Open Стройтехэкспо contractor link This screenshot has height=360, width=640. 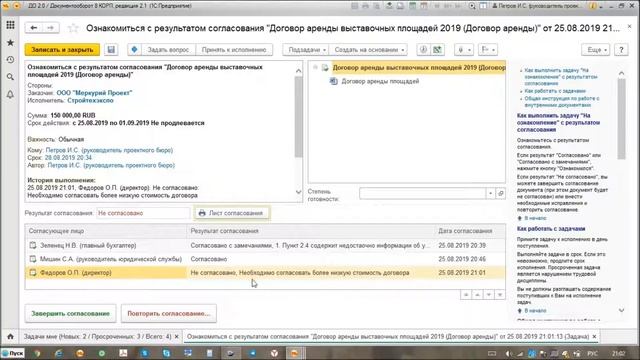click(x=90, y=100)
